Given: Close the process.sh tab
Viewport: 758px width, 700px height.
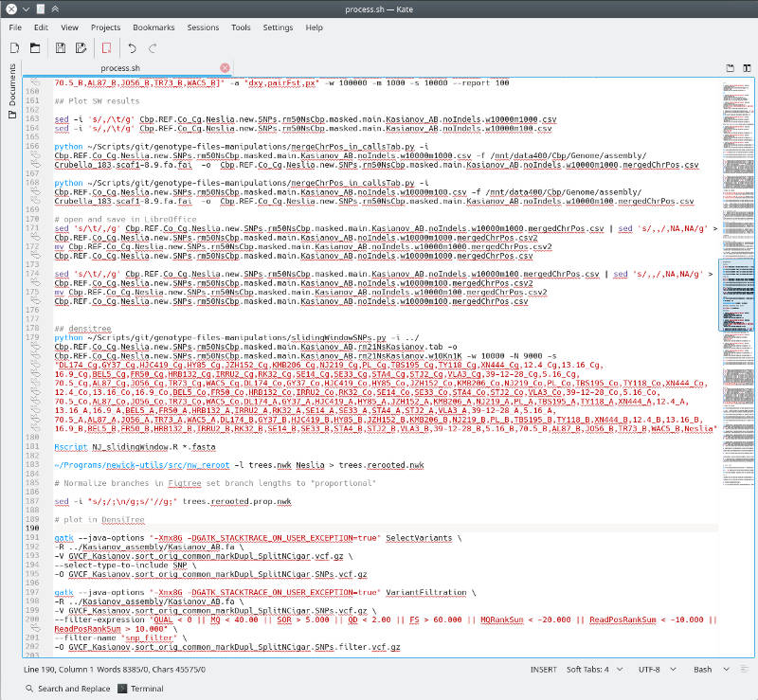Looking at the screenshot, I should 225,68.
